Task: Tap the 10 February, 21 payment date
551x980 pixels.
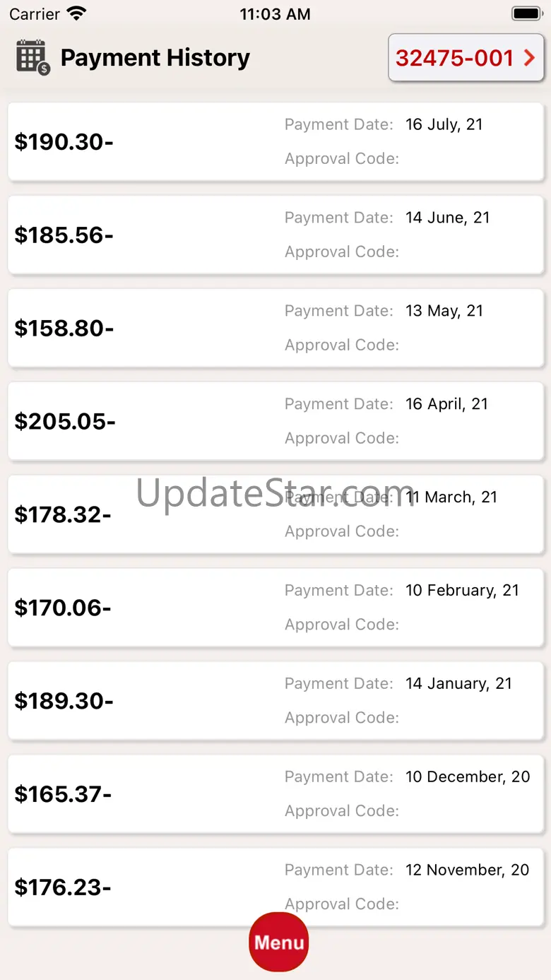Action: (462, 591)
